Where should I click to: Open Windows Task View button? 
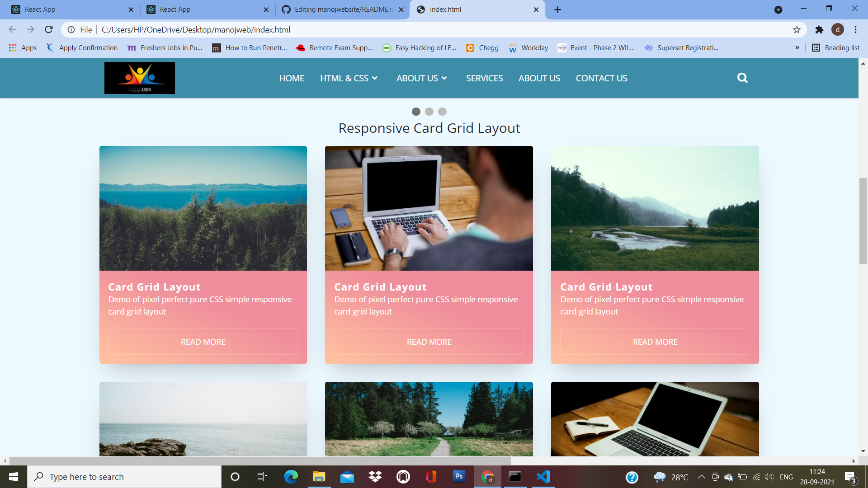pyautogui.click(x=262, y=477)
